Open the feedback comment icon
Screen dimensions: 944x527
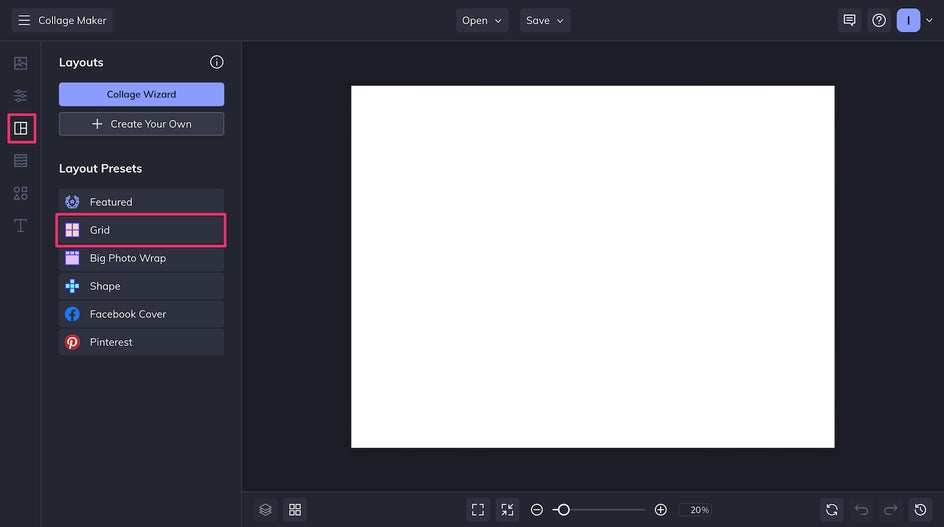849,20
